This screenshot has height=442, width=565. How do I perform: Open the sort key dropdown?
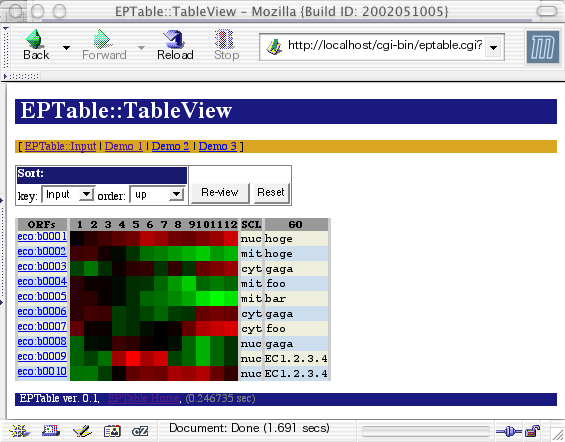[68, 195]
